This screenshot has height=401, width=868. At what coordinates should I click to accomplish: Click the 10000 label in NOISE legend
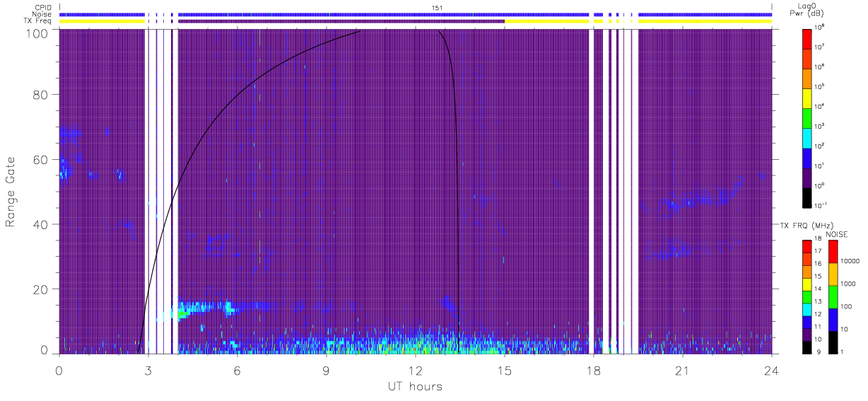click(x=851, y=261)
